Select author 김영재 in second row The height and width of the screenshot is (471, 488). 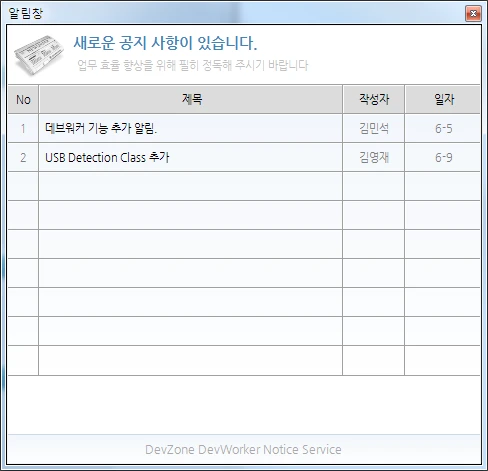point(374,157)
